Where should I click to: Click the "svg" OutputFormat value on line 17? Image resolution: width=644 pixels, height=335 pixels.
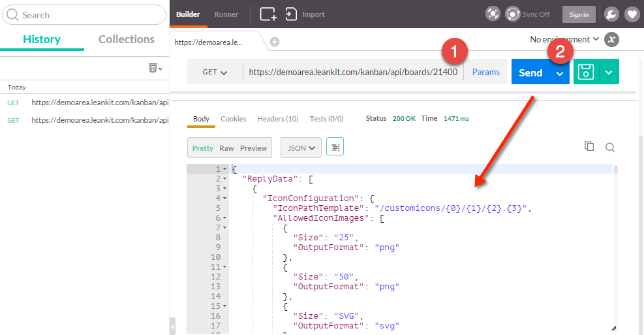pos(387,326)
